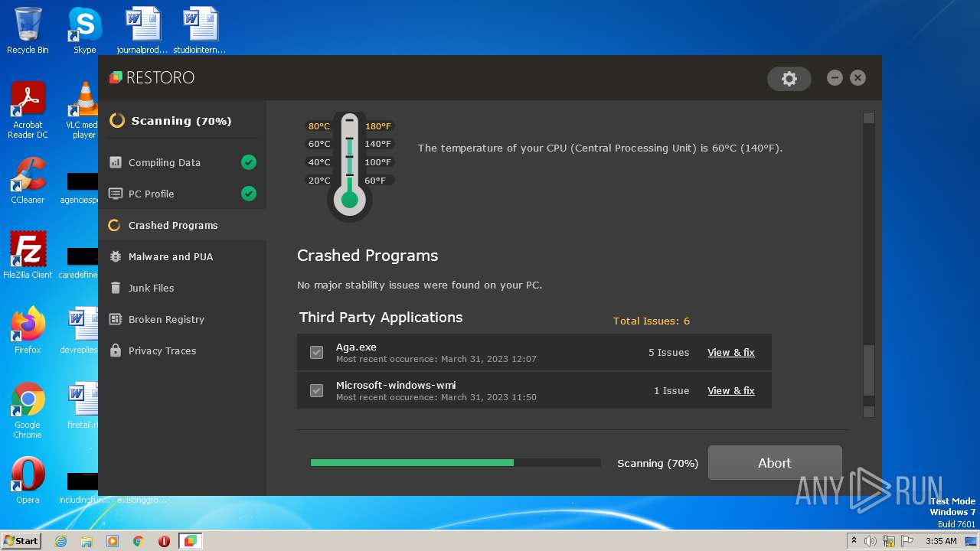Click the taskbar clock showing 3:35 AM
980x551 pixels.
click(x=941, y=541)
